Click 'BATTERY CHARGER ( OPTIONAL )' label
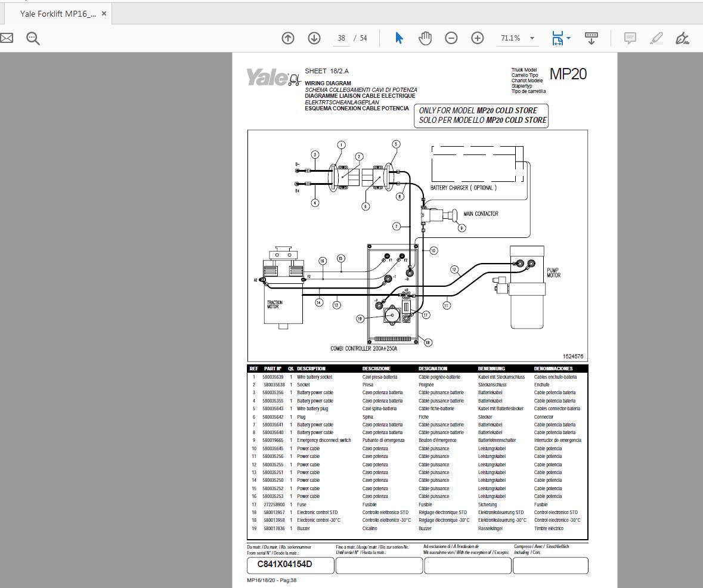Image resolution: width=703 pixels, height=588 pixels. click(463, 188)
